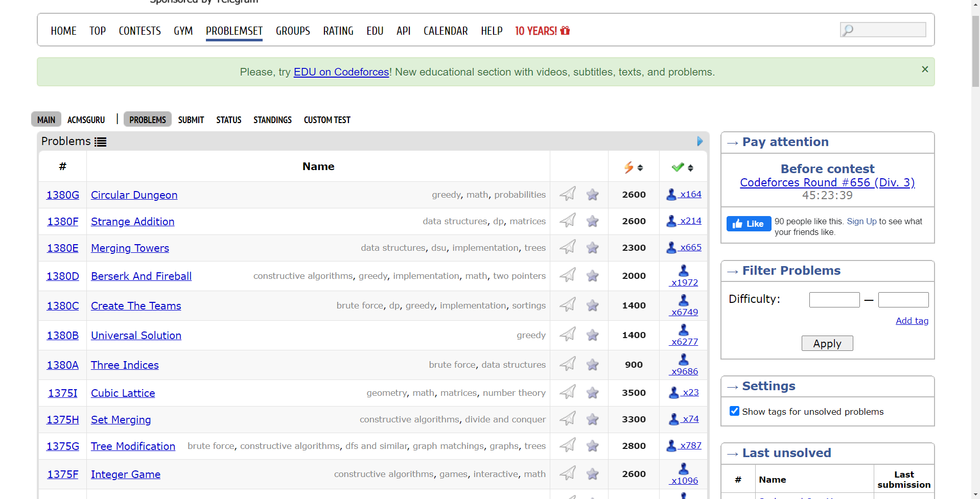Toggle Show tags for unsolved problems
The width and height of the screenshot is (980, 499).
(x=734, y=411)
